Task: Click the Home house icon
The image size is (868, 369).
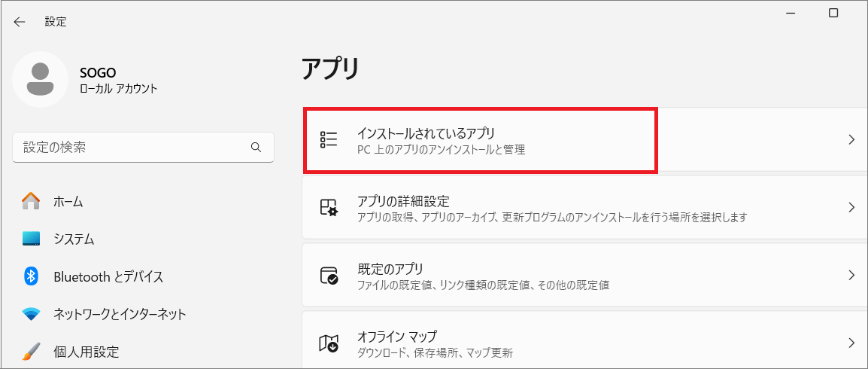Action: (31, 201)
